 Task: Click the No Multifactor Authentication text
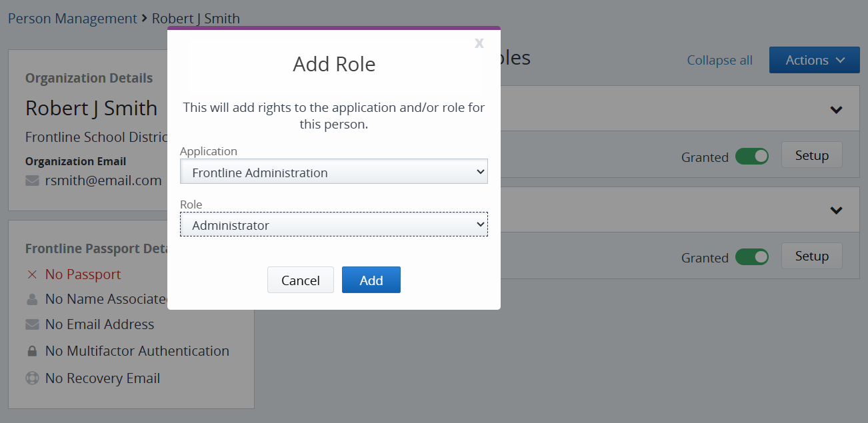[137, 350]
